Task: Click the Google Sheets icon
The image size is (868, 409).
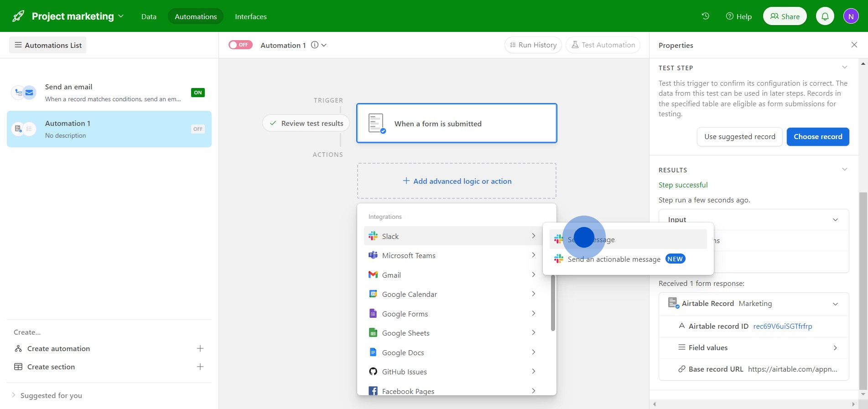Action: tap(373, 333)
